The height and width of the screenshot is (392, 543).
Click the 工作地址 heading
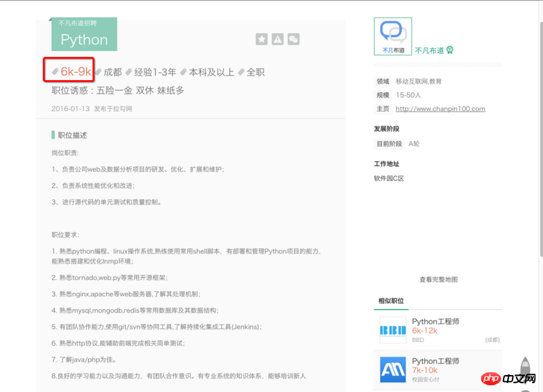click(386, 163)
